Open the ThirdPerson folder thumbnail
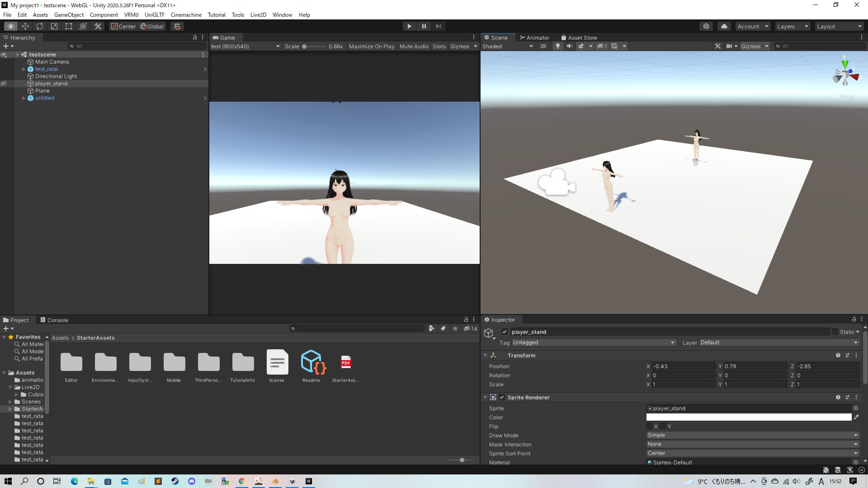 pyautogui.click(x=208, y=363)
